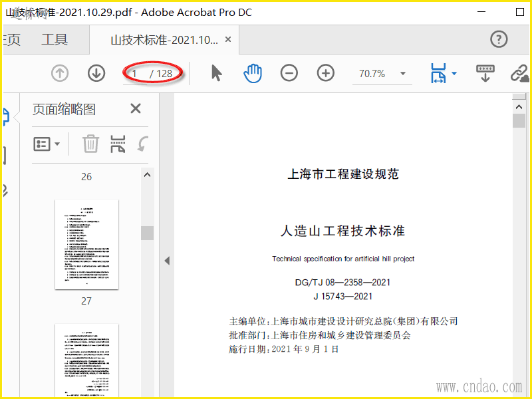Activate the hand pan tool

pos(253,74)
